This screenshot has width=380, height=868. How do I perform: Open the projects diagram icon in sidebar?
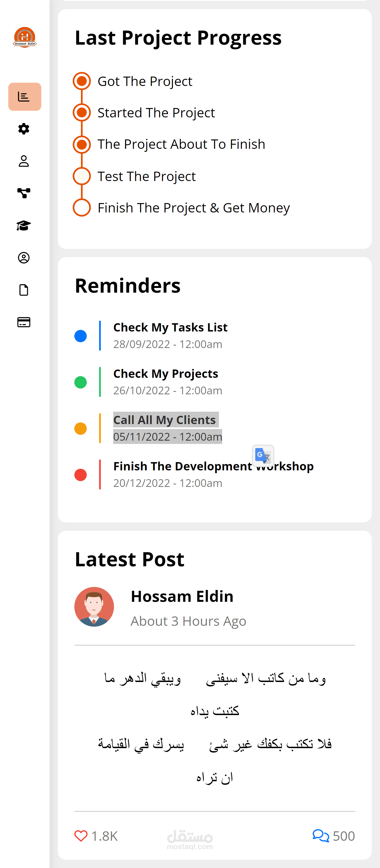(x=24, y=193)
